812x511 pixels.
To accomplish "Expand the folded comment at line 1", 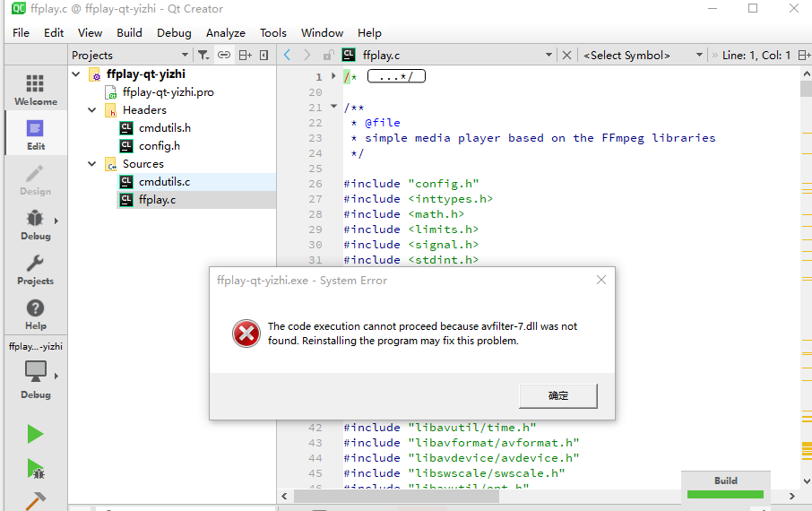I will pyautogui.click(x=333, y=76).
